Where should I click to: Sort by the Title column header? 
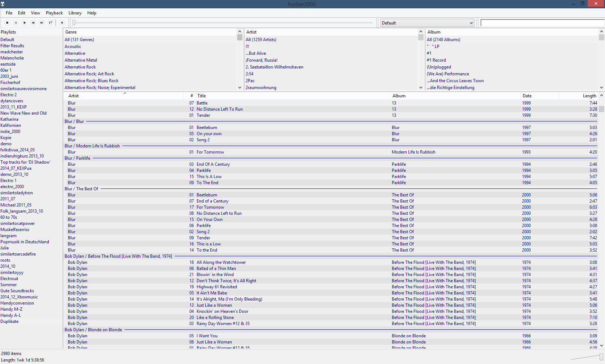(x=293, y=96)
